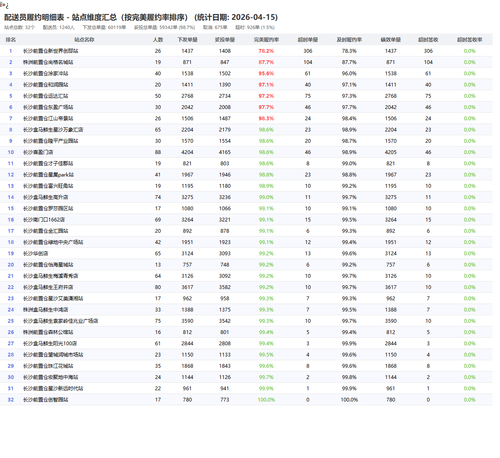Click station name 长沙盒马鲜生星沙万象汇店

coord(53,130)
